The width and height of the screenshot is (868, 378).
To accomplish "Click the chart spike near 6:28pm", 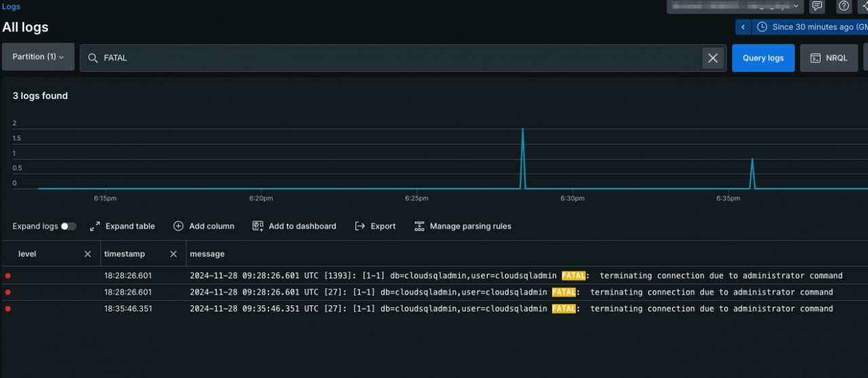I will (x=523, y=157).
